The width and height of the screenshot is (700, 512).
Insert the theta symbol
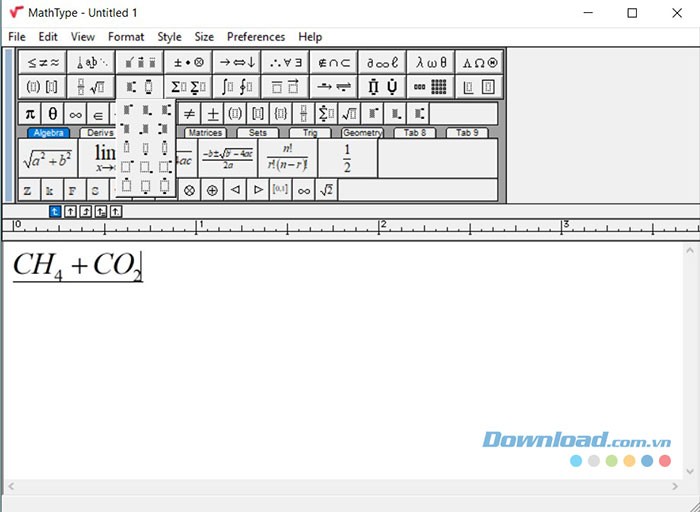(53, 114)
